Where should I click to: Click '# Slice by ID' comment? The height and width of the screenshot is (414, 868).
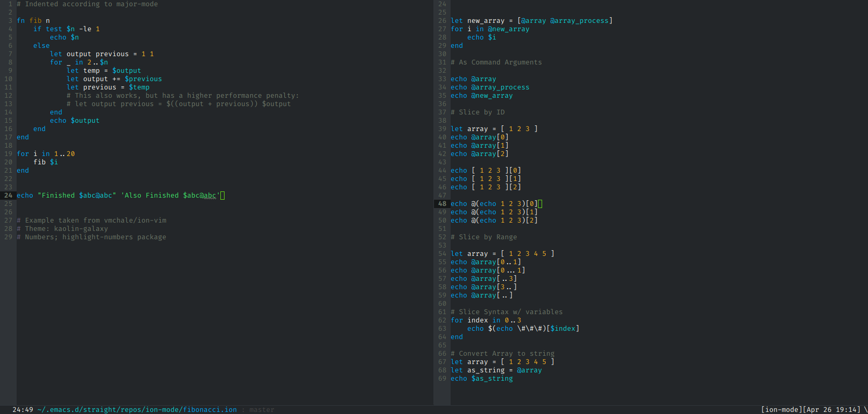pos(478,112)
